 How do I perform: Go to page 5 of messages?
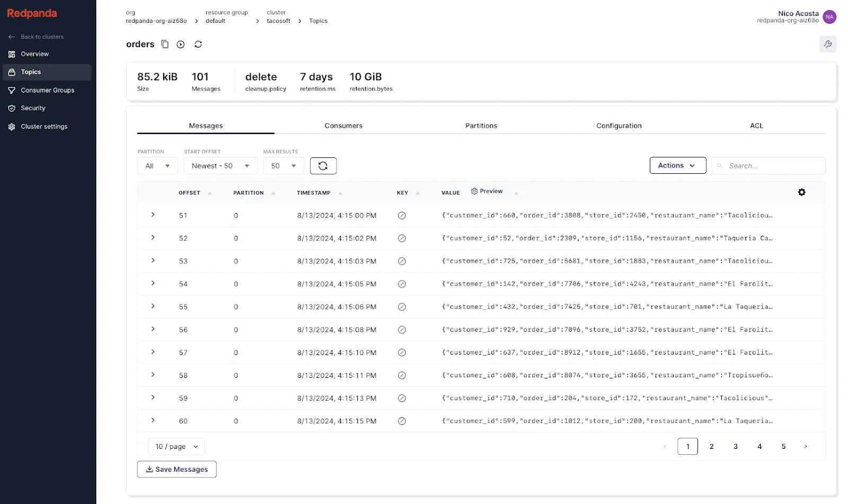783,446
